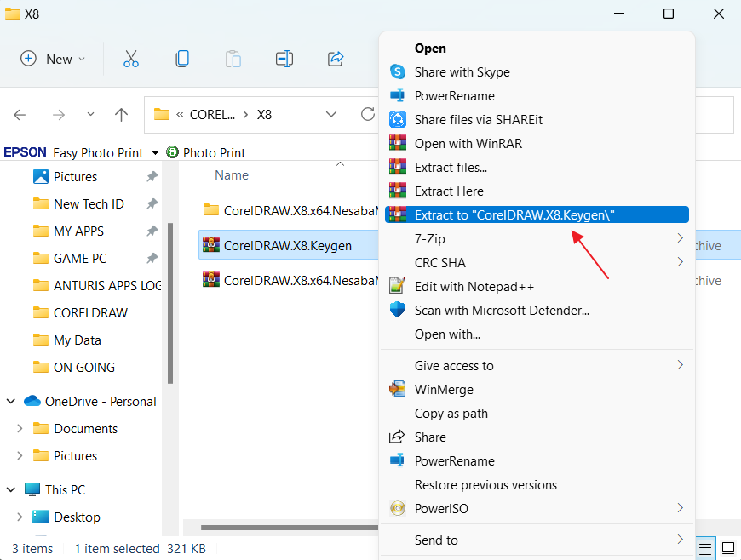Click the Share icon in toolbar
The image size is (741, 560).
tap(335, 59)
